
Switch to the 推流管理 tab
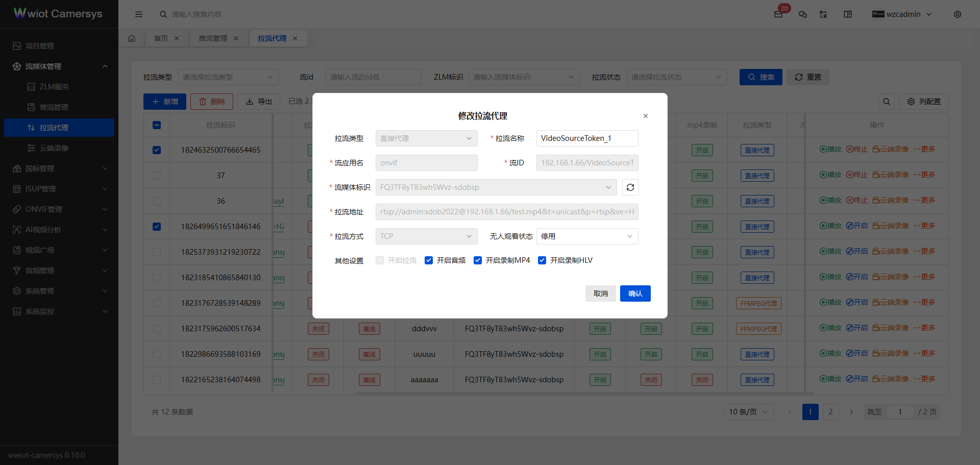tap(213, 38)
